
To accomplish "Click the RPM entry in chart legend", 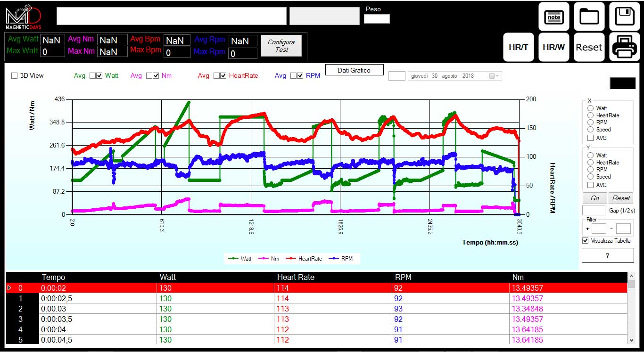I will 341,259.
